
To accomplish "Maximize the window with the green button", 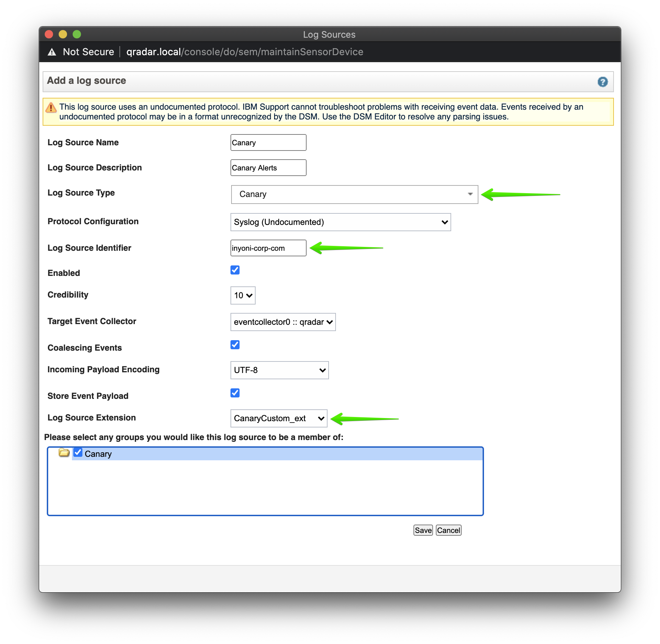I will click(77, 34).
